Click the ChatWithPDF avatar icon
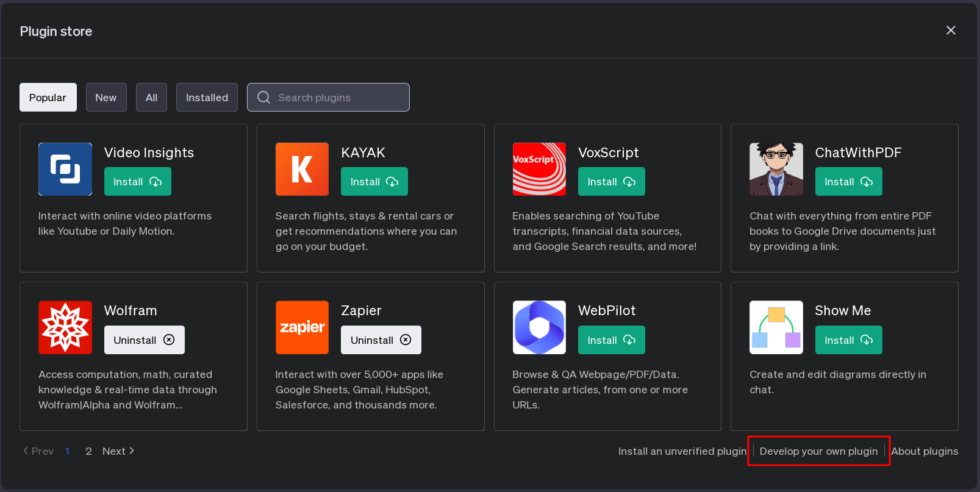The height and width of the screenshot is (492, 980). coord(776,169)
